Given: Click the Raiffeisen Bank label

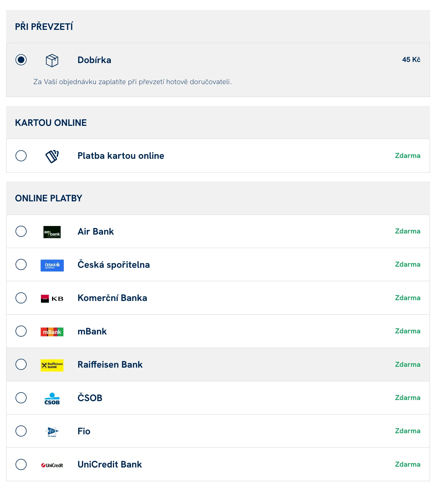Looking at the screenshot, I should click(110, 365).
